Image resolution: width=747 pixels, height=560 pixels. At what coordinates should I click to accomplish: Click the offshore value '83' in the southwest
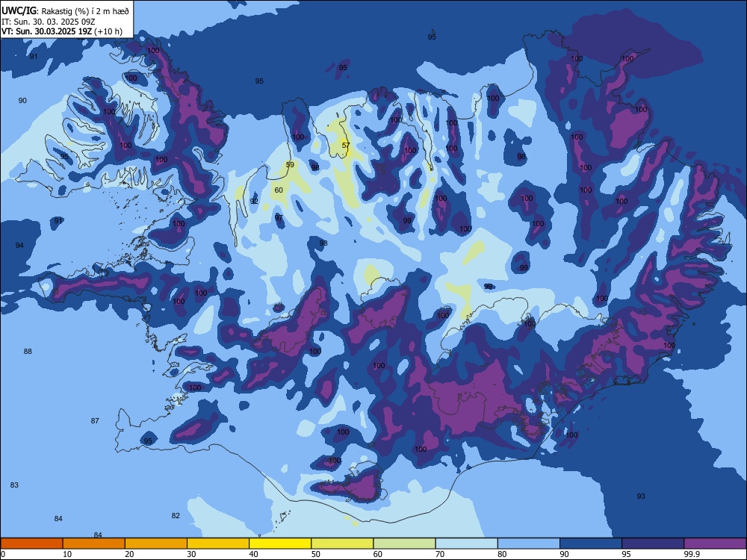pyautogui.click(x=14, y=485)
